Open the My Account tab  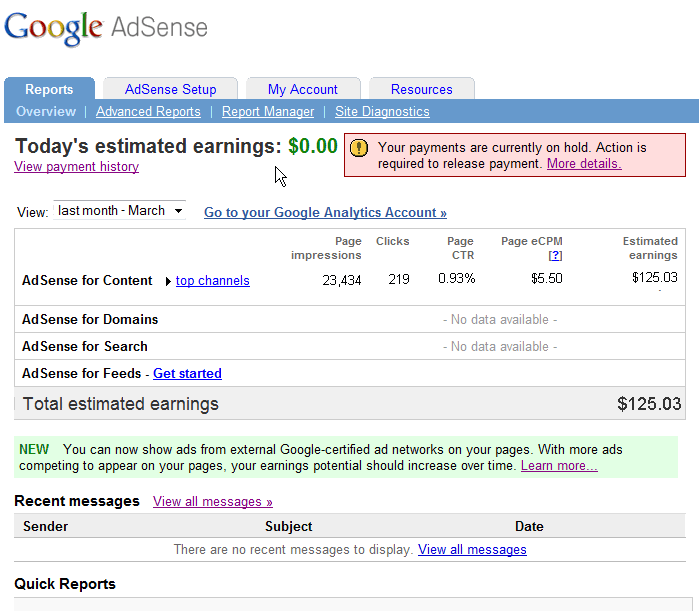pyautogui.click(x=303, y=89)
